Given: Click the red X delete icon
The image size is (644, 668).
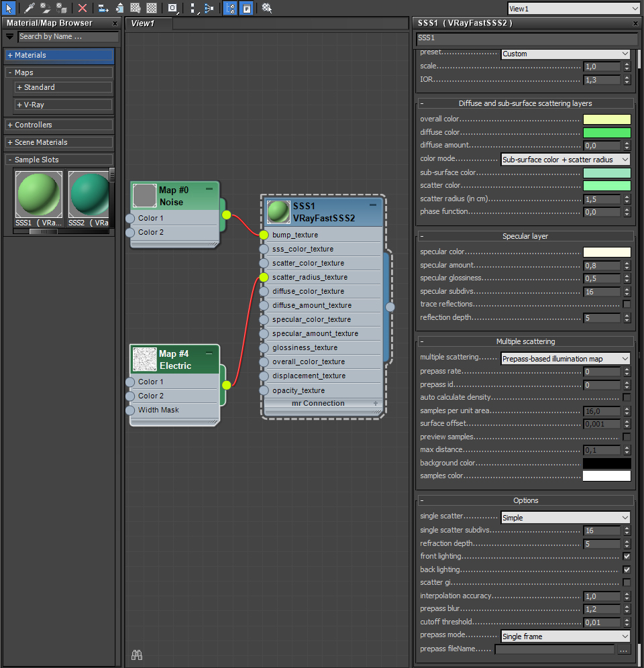Looking at the screenshot, I should [83, 7].
